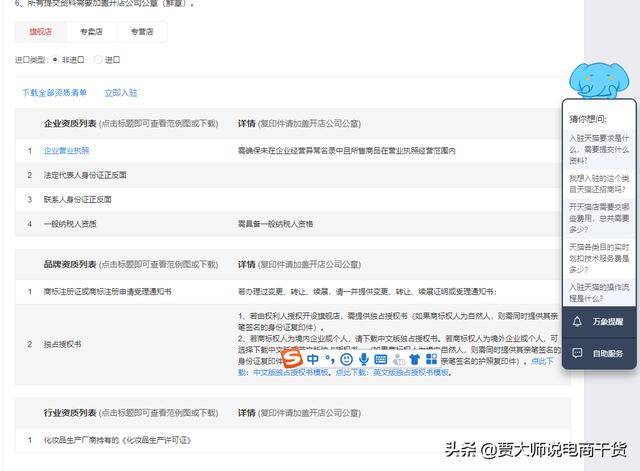This screenshot has height=471, width=640.
Task: Select the 非进口 radio button
Action: [x=55, y=60]
